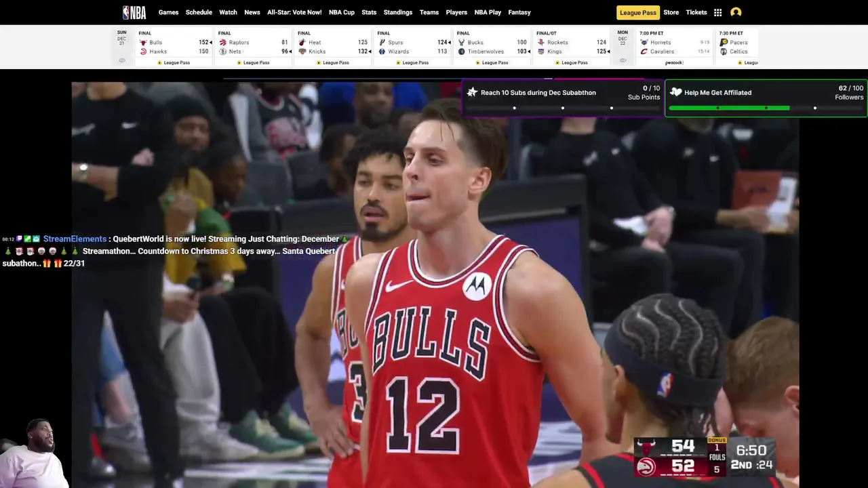Open the apps grid icon in header
This screenshot has width=868, height=488.
click(718, 12)
